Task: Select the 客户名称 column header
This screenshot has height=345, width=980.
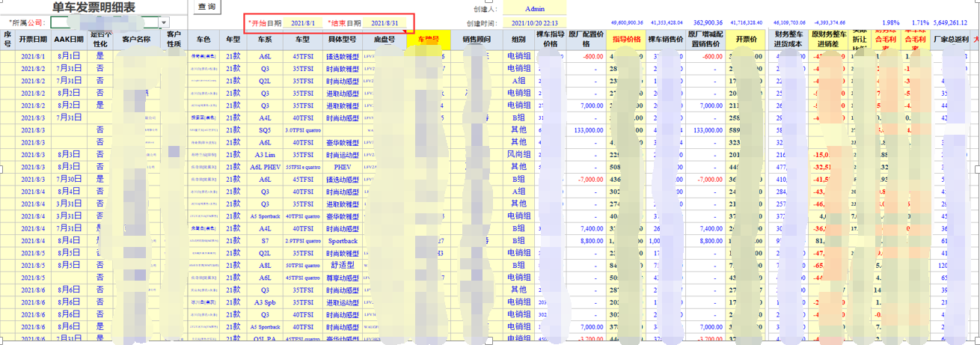Action: point(137,40)
